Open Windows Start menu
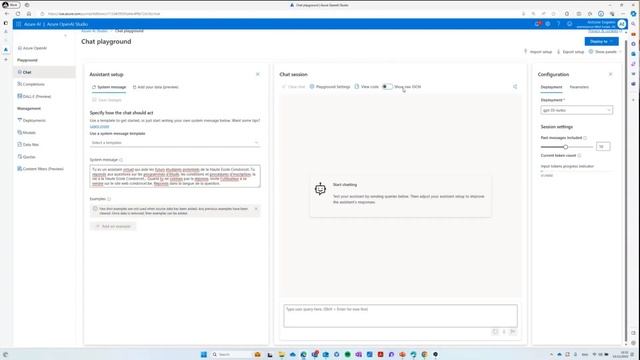640x360 pixels. tap(204, 354)
